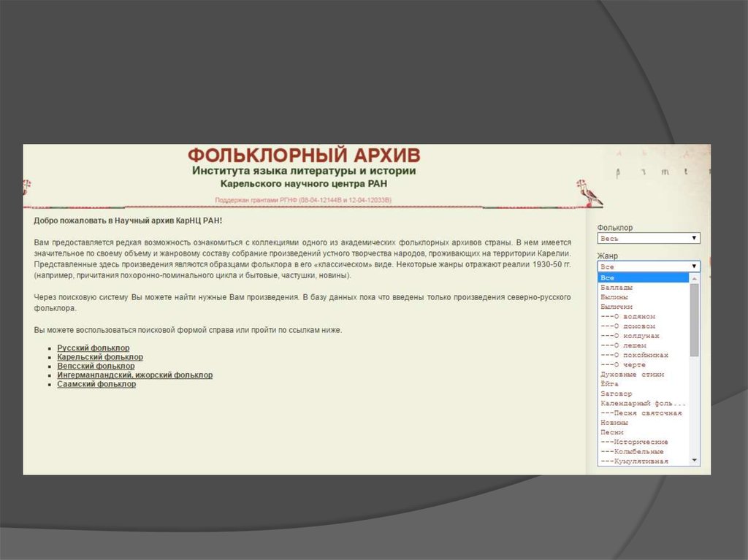This screenshot has width=748, height=560.
Task: Click the genre list scrollbar thumb
Action: pos(695,320)
